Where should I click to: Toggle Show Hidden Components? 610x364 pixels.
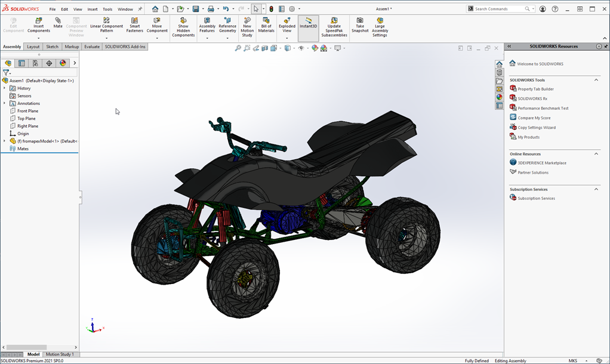(x=183, y=24)
